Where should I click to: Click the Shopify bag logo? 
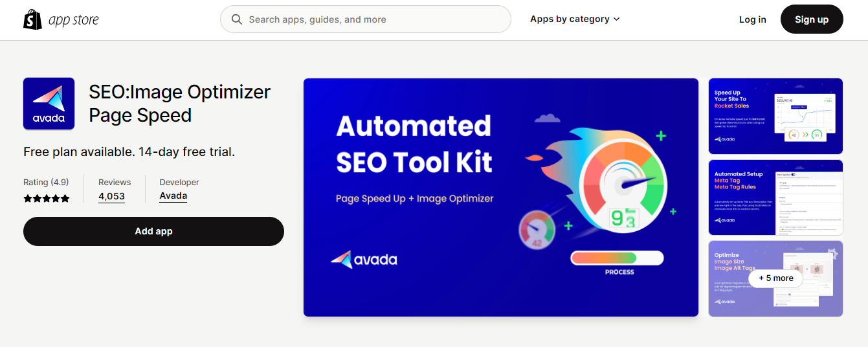click(32, 20)
